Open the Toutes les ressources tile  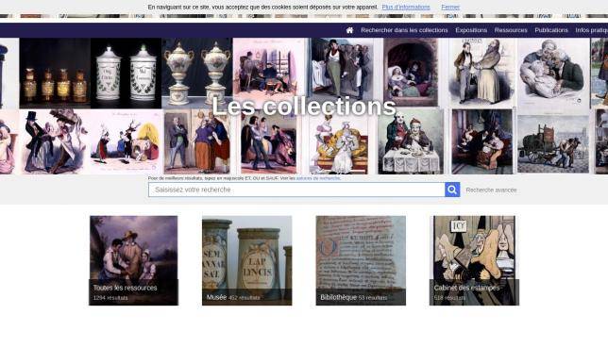tap(134, 260)
